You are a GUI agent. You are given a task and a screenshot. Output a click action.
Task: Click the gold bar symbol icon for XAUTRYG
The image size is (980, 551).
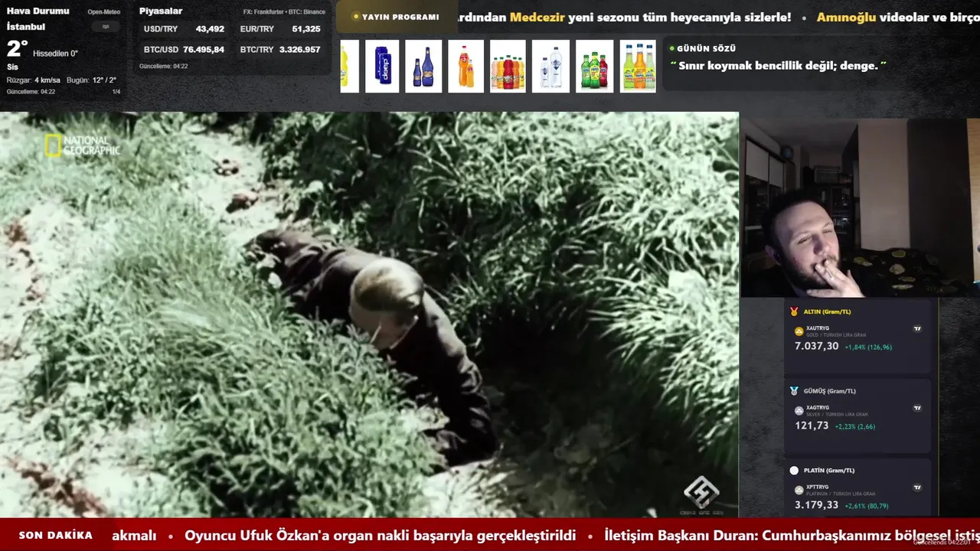pyautogui.click(x=799, y=331)
